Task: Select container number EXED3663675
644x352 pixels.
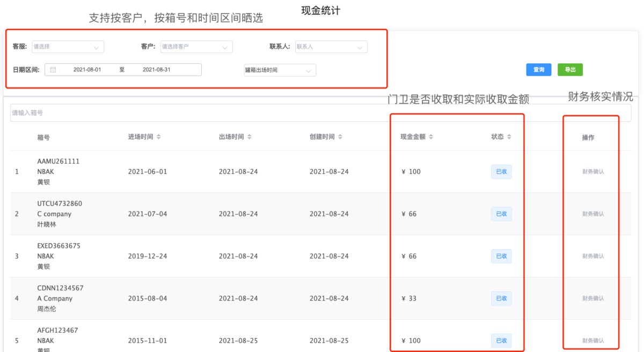Action: point(58,246)
